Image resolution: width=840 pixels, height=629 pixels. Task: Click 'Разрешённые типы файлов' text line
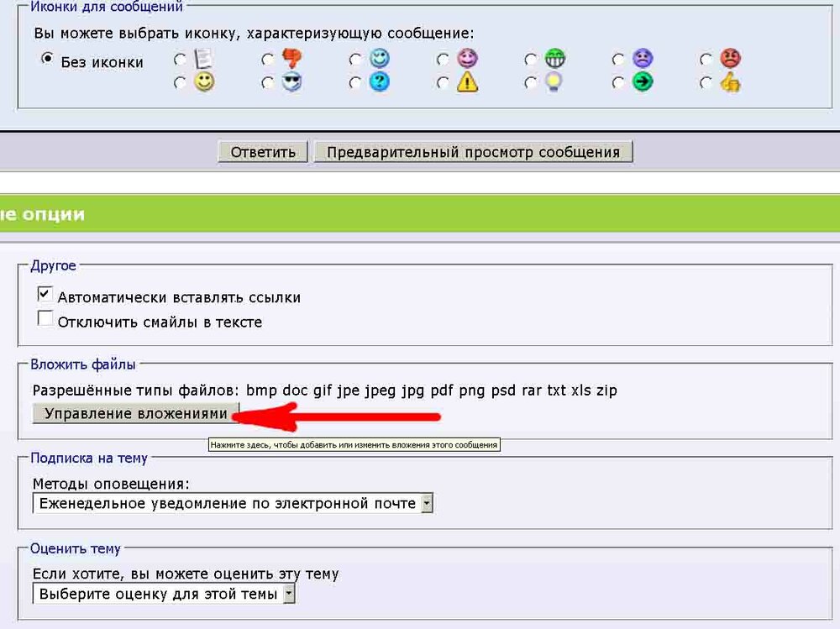[324, 390]
